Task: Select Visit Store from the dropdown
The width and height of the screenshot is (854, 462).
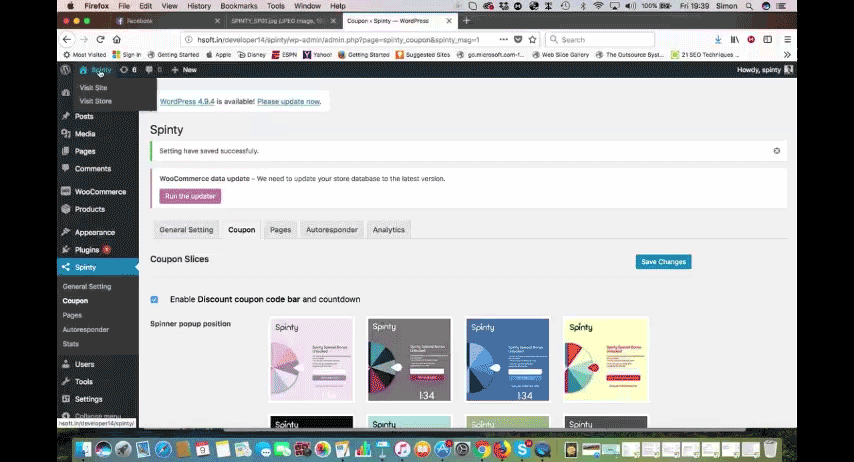Action: point(95,101)
